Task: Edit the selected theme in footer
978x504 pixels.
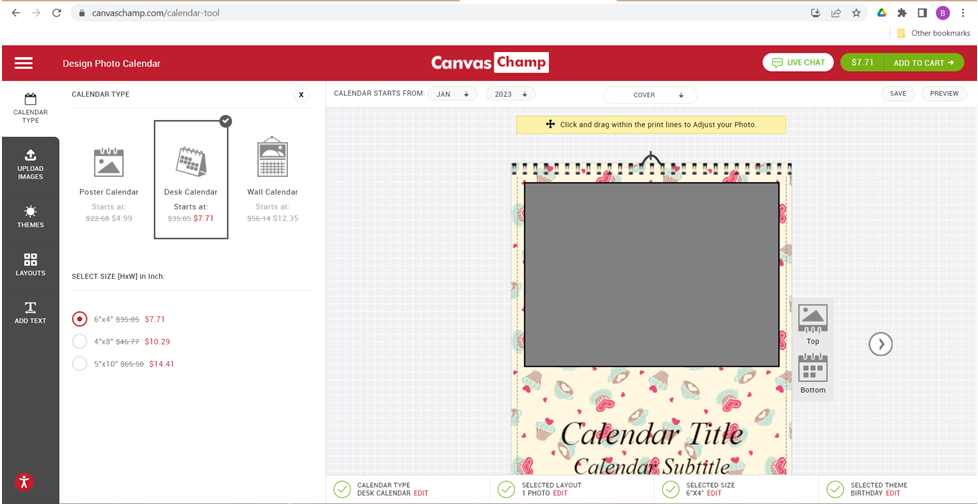Action: click(893, 493)
